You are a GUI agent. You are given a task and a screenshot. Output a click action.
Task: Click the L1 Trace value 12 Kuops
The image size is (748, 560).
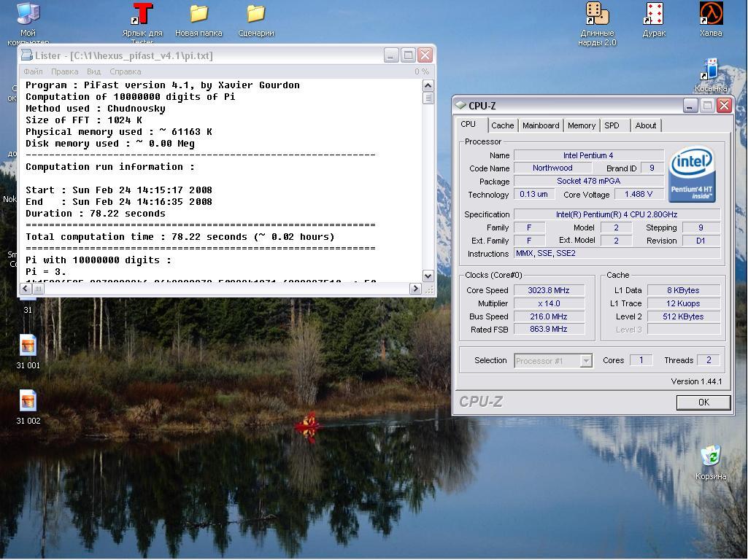[683, 303]
